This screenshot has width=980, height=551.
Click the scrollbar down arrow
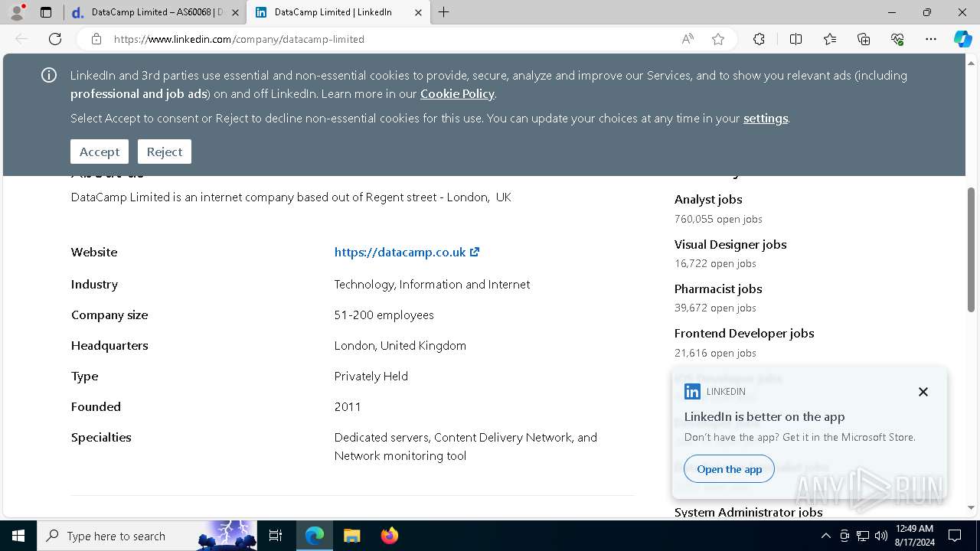[971, 508]
